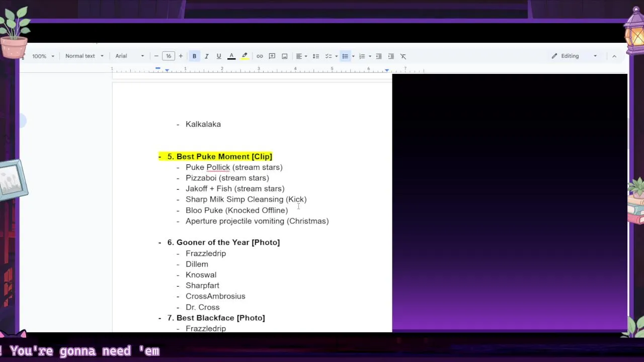Expand the numbered list options arrow
This screenshot has height=362, width=644.
[370, 56]
